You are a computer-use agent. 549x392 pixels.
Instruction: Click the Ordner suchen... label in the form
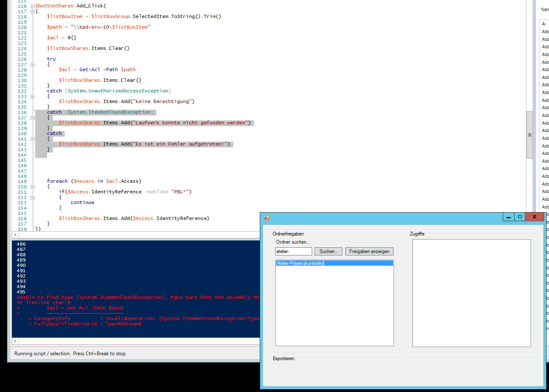[293, 242]
